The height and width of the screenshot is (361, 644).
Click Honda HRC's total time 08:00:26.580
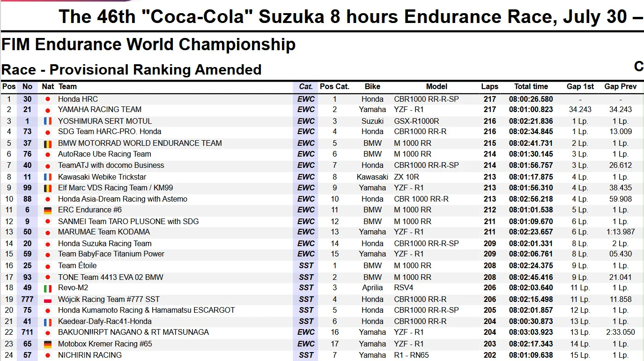531,99
